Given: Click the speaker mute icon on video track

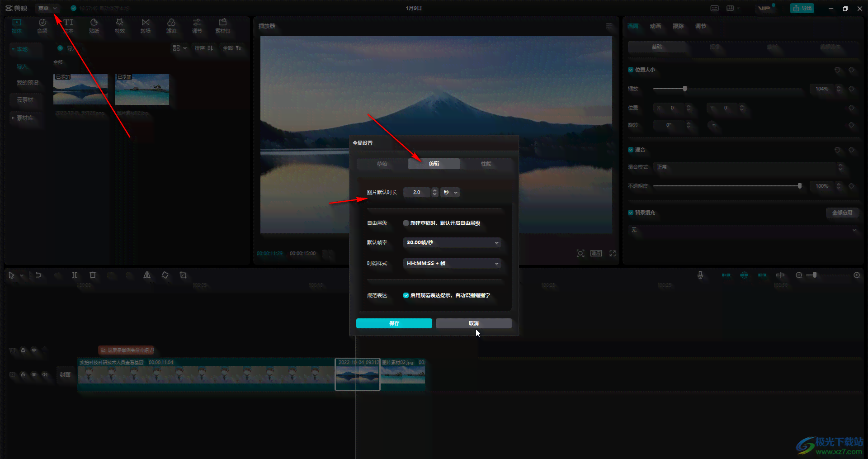Looking at the screenshot, I should [45, 374].
